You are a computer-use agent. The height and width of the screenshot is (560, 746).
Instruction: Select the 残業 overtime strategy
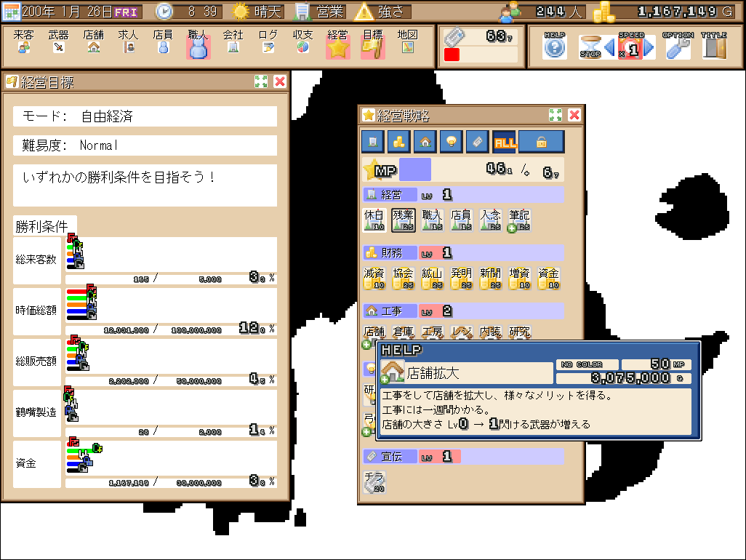404,220
